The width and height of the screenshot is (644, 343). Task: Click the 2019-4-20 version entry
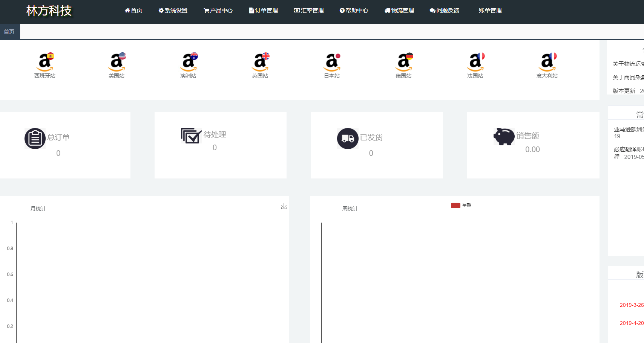pos(632,323)
